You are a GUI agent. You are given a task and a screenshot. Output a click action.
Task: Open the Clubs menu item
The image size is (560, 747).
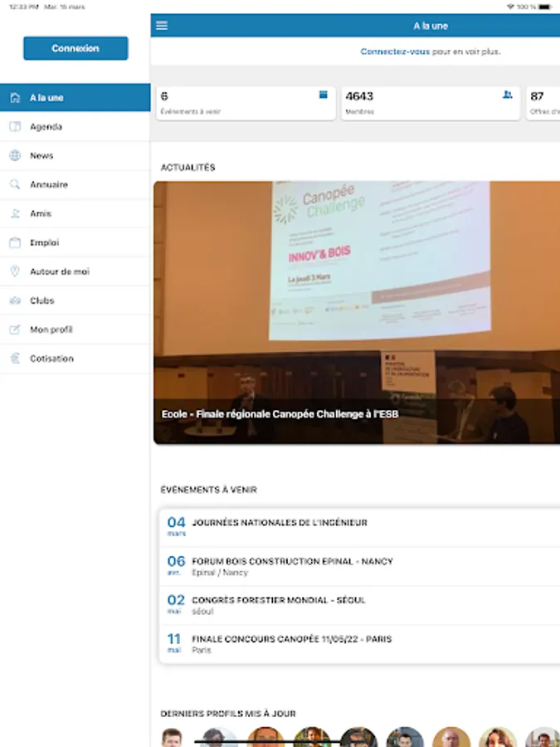point(75,300)
